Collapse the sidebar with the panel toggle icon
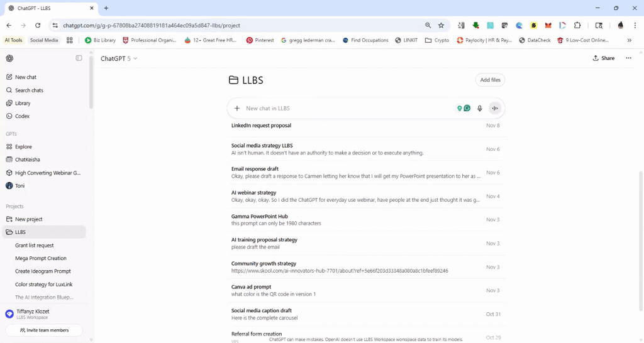 coord(79,58)
